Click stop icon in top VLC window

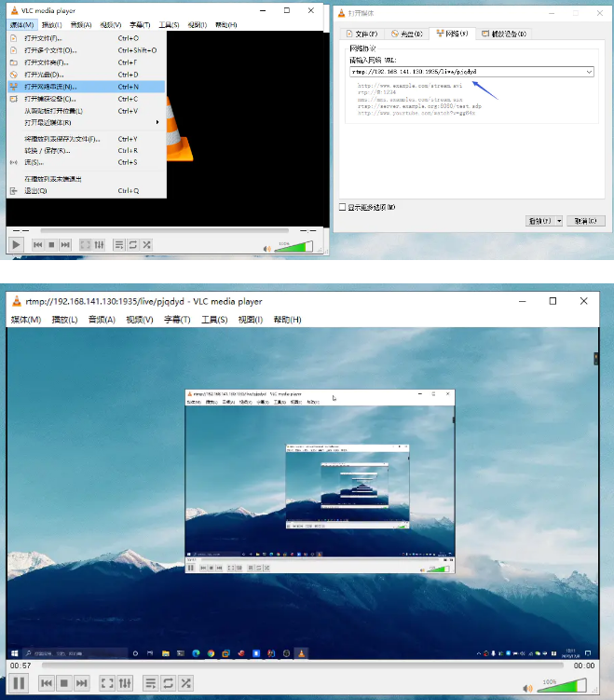tap(51, 244)
